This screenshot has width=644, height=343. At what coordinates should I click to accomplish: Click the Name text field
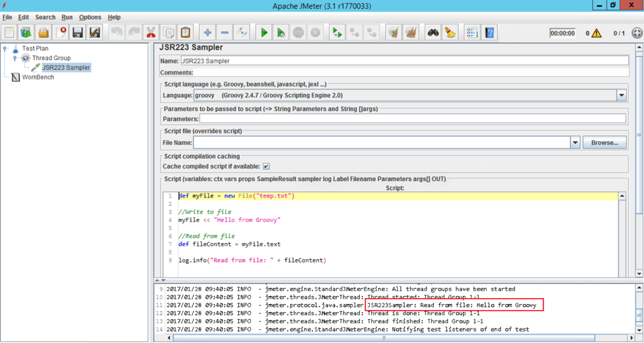[404, 61]
